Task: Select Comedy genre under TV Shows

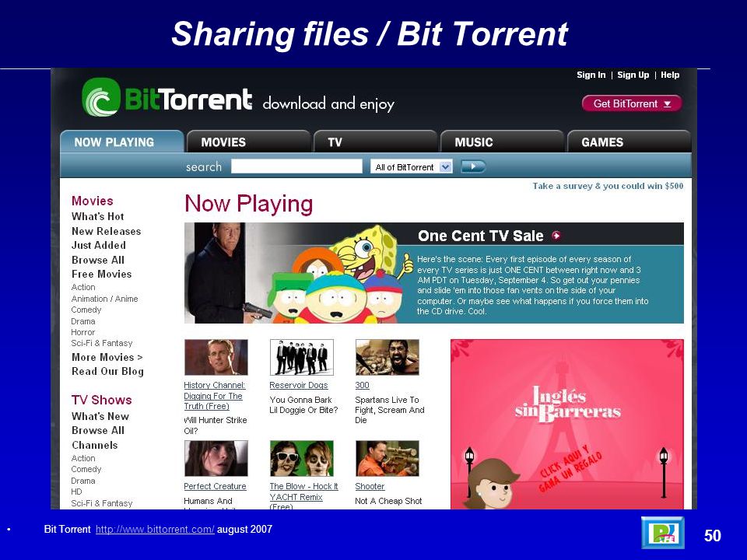Action: coord(86,469)
